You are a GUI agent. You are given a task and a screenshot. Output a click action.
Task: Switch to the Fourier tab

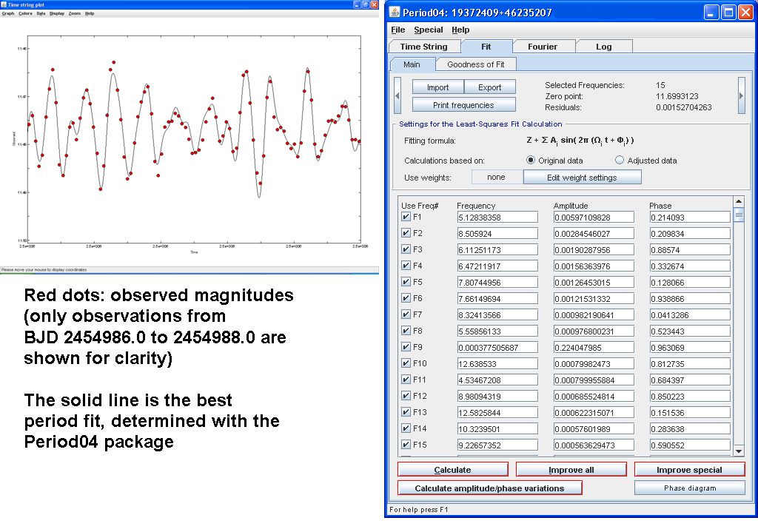coord(543,47)
